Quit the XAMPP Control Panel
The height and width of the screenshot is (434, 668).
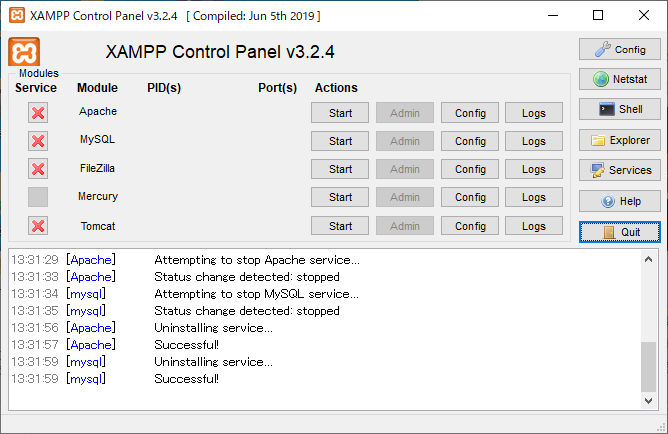click(619, 232)
